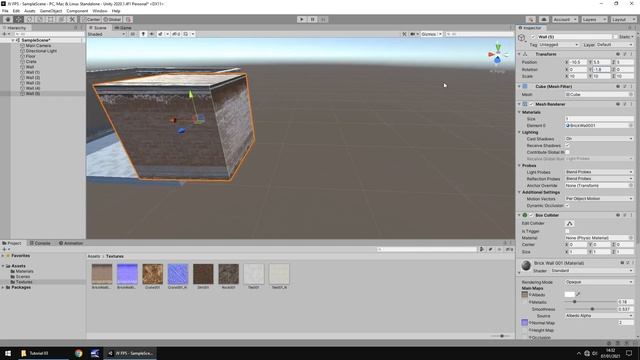
Task: Toggle Mesh Renderer enabled checkbox
Action: click(531, 104)
